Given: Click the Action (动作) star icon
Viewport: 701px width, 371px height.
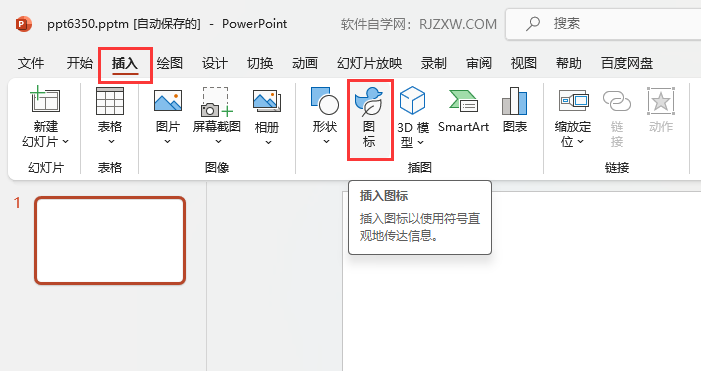Looking at the screenshot, I should point(661,101).
